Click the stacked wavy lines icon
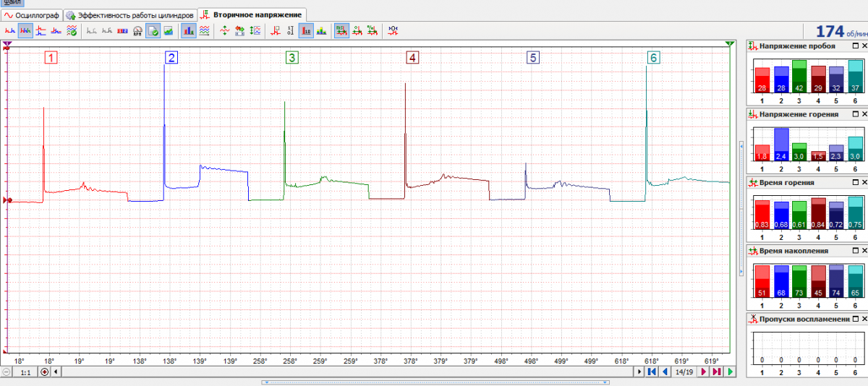868x386 pixels. pos(204,30)
